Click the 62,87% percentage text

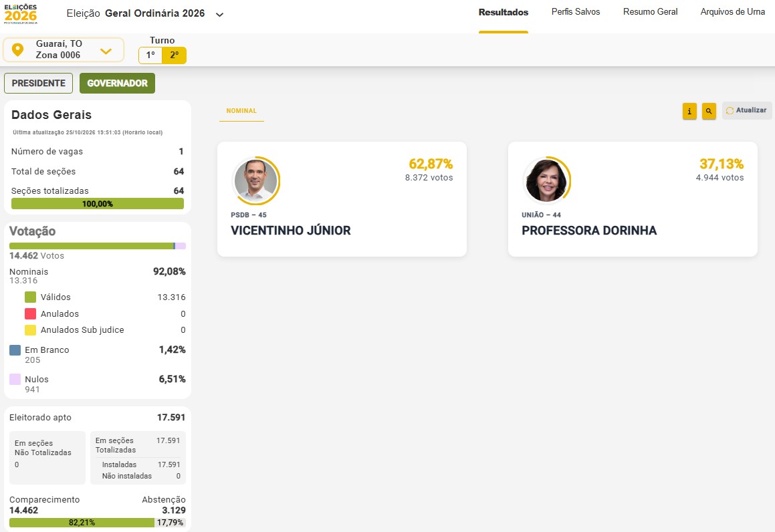coord(431,164)
